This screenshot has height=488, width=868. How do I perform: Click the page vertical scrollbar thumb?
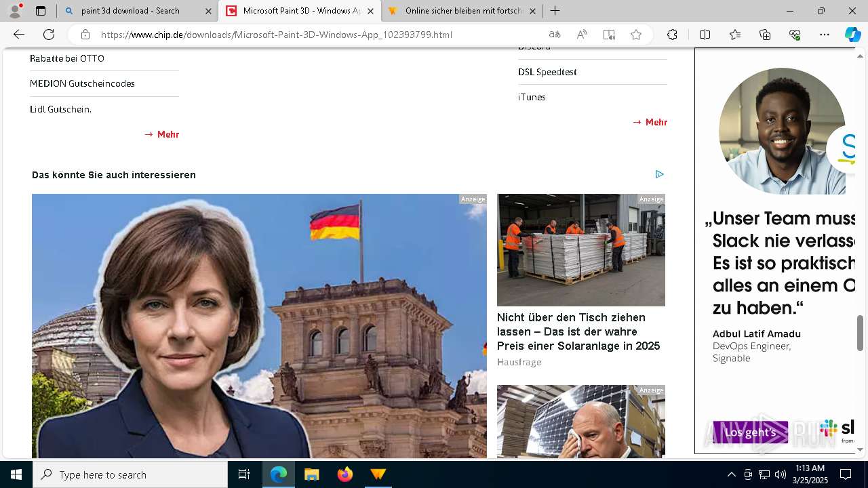pyautogui.click(x=861, y=333)
